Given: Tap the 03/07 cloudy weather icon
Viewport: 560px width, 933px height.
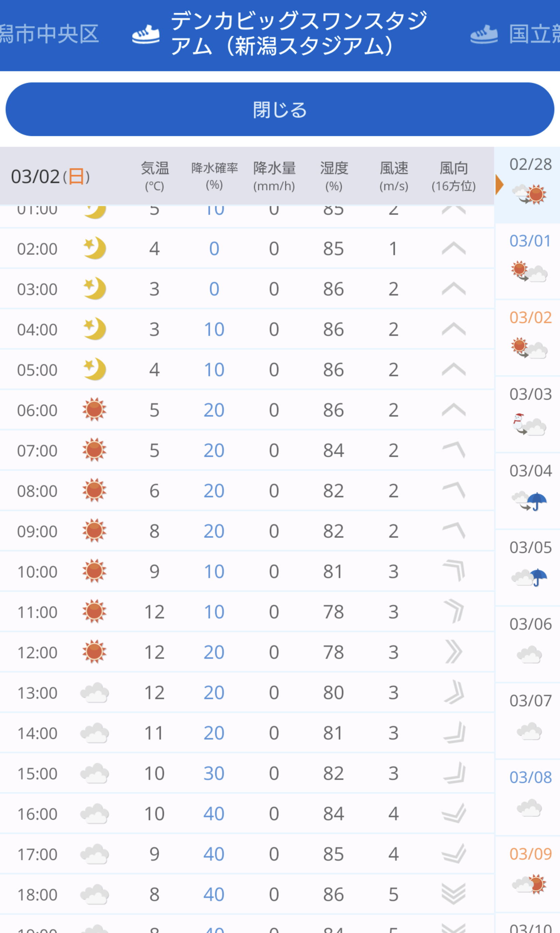Looking at the screenshot, I should coord(529,730).
